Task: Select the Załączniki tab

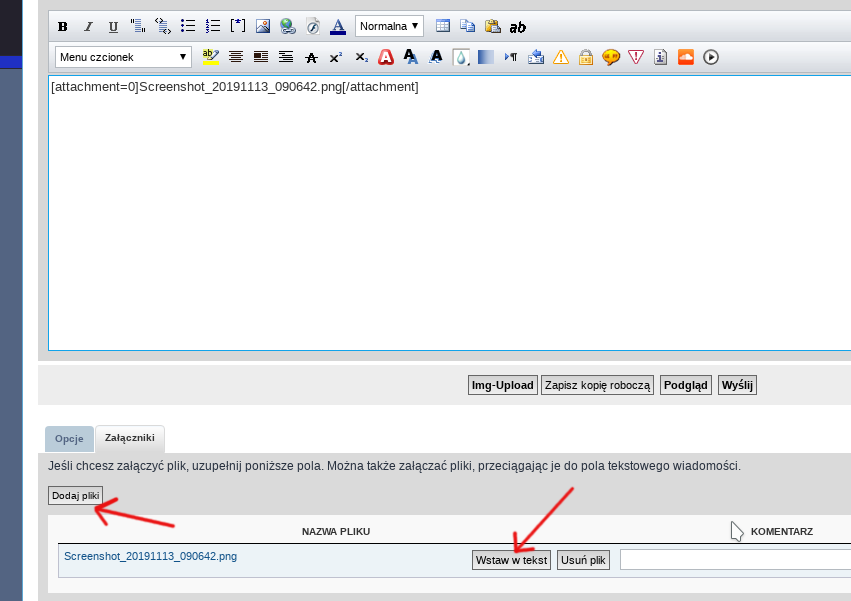Action: point(130,439)
